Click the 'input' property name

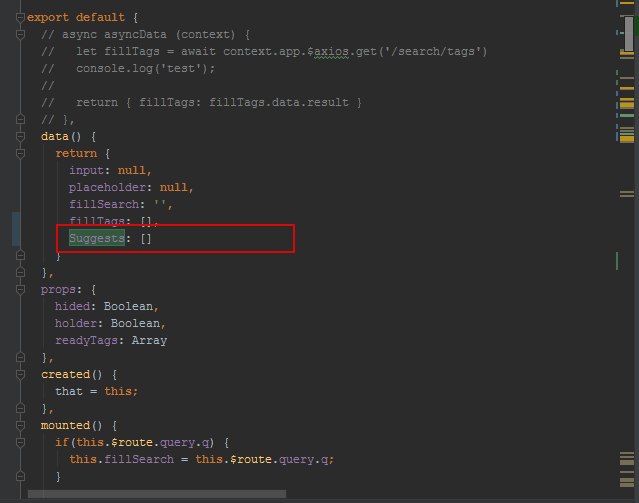coord(86,170)
